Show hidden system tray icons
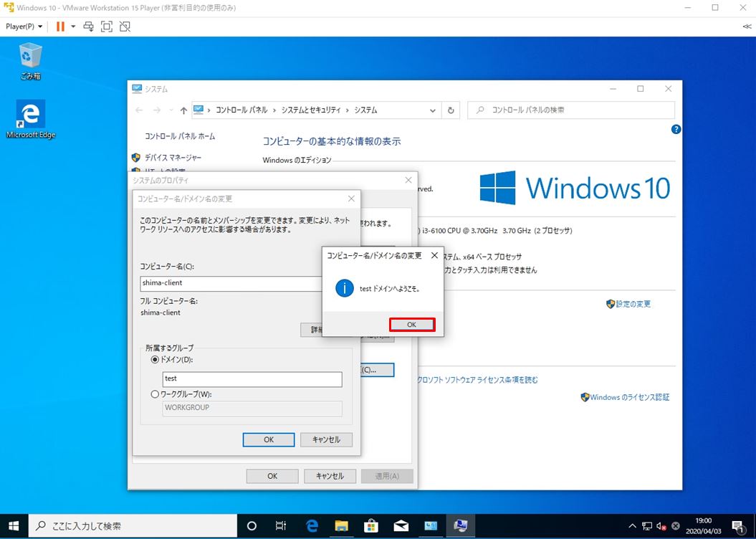Image resolution: width=756 pixels, height=539 pixels. [633, 526]
